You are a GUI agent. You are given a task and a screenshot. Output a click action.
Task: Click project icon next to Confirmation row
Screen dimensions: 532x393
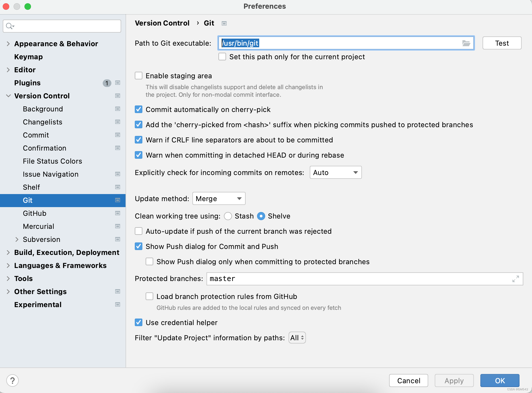[x=118, y=148]
